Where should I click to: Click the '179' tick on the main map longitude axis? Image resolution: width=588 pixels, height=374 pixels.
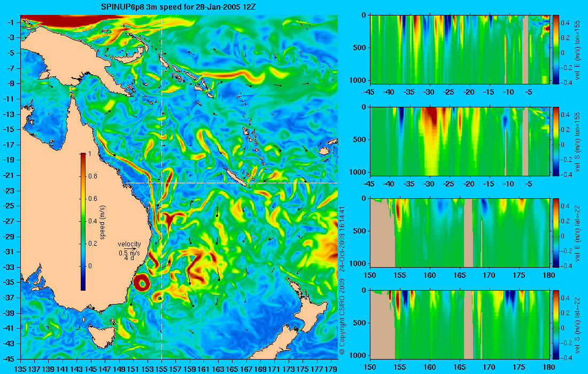331,369
